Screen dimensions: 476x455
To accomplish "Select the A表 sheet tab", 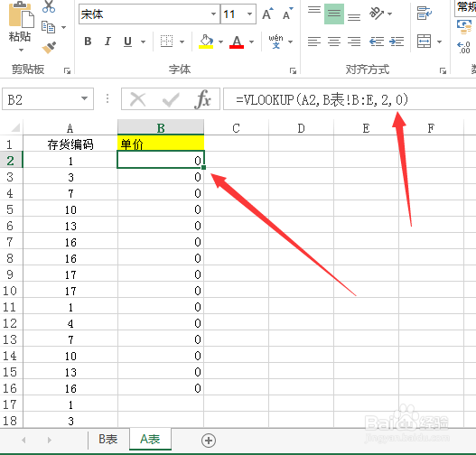I will (x=150, y=440).
